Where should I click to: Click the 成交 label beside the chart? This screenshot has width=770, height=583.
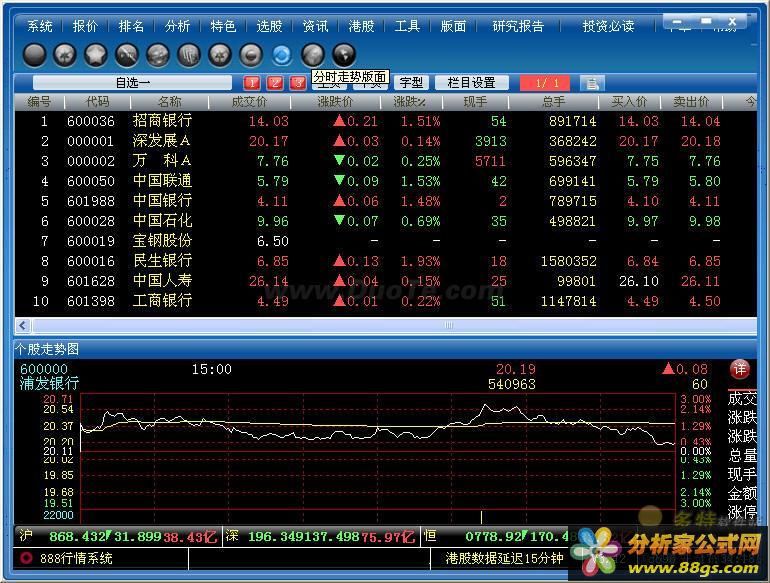click(x=742, y=398)
